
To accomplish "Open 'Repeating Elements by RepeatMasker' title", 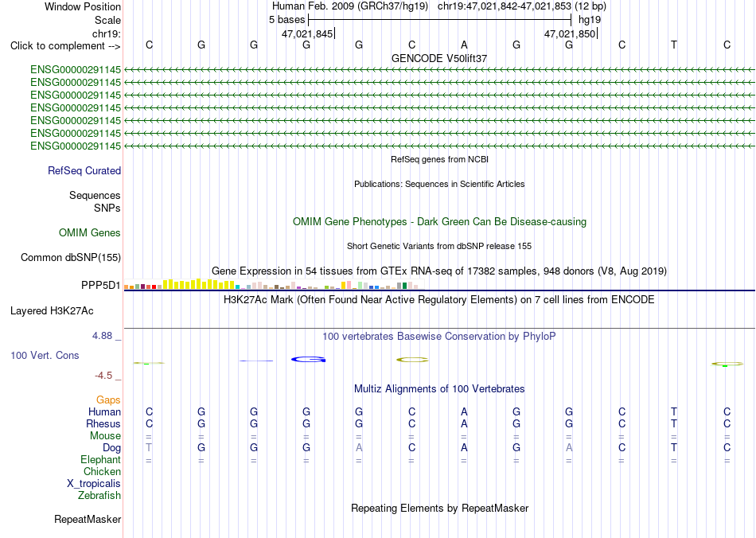I will click(x=440, y=508).
